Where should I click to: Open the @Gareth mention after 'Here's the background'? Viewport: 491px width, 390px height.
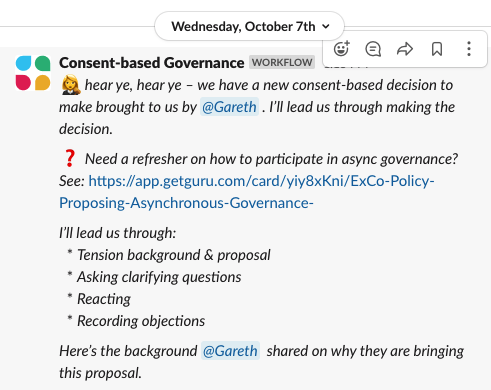(230, 351)
